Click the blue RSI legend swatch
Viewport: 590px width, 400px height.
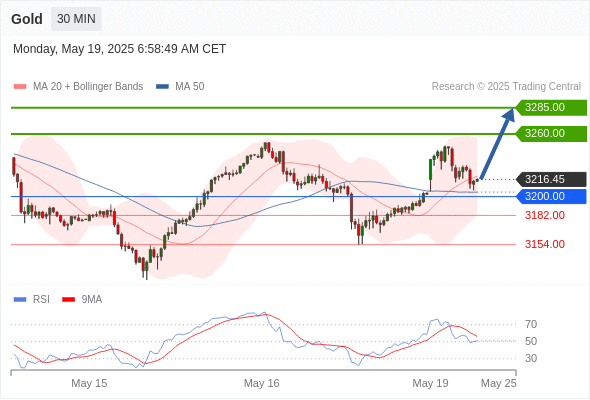click(x=20, y=300)
